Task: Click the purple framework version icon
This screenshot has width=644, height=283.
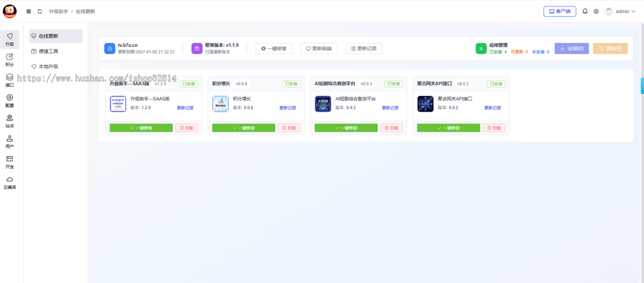Action: [197, 49]
